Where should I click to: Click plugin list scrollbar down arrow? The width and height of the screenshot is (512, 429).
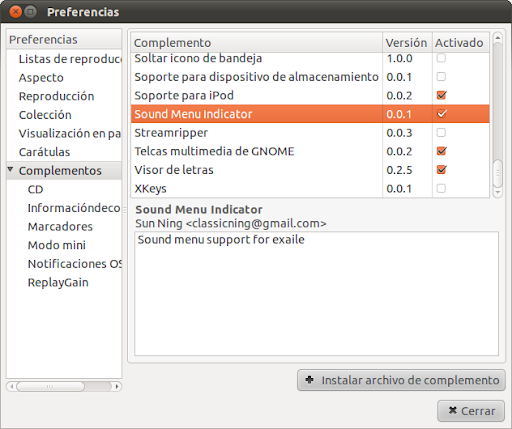[x=497, y=192]
